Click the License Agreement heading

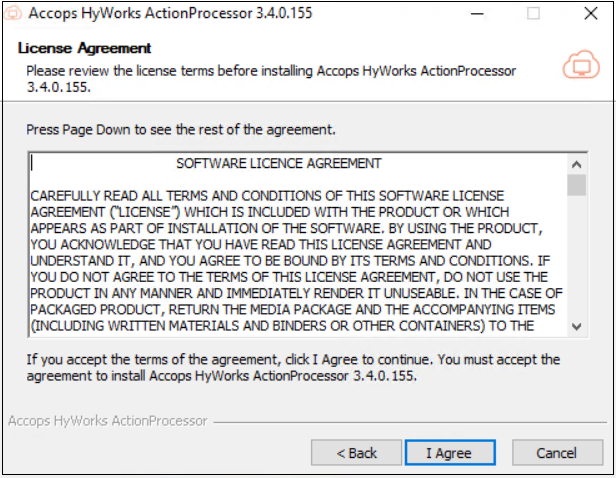tap(85, 48)
